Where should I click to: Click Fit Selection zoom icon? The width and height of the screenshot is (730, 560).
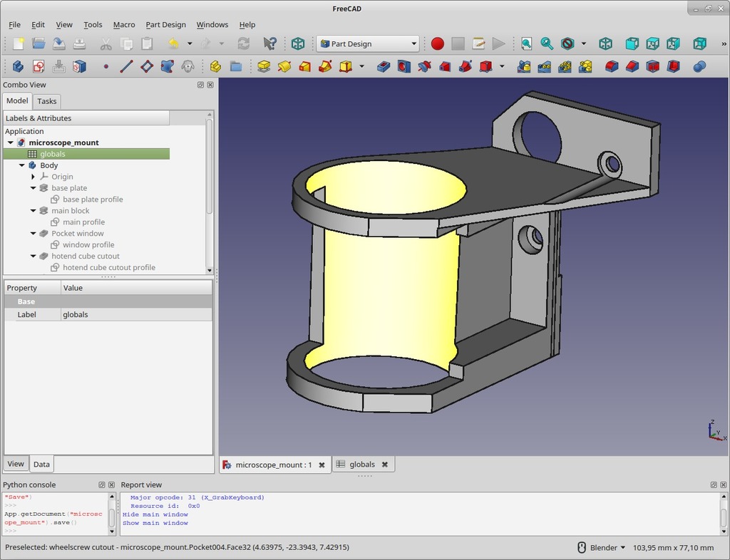click(547, 43)
